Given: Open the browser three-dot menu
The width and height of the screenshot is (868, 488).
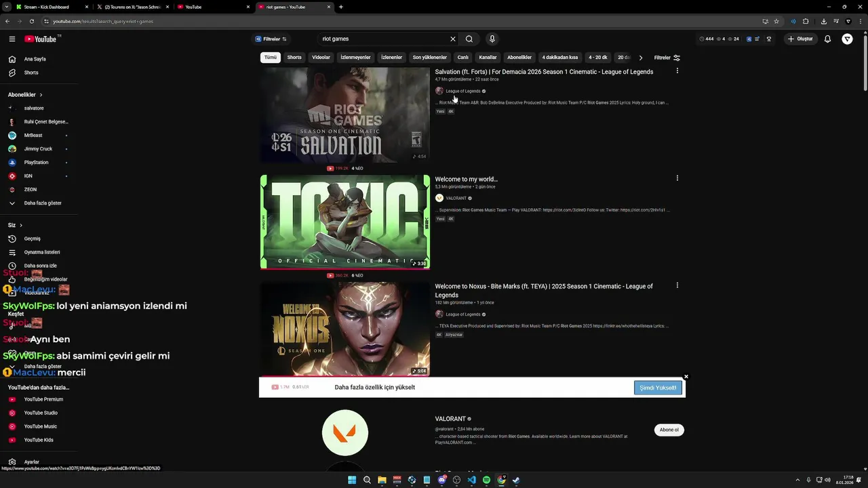Looking at the screenshot, I should (860, 21).
